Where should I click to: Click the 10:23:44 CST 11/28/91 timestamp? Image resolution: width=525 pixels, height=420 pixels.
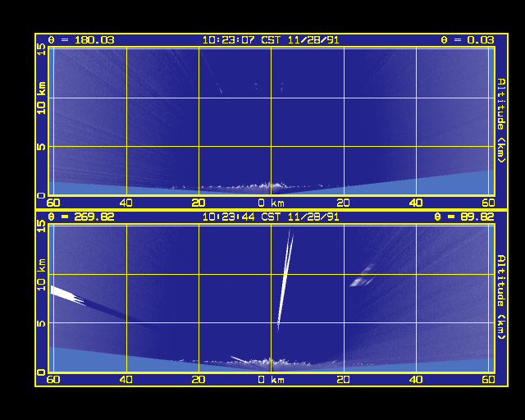point(271,217)
